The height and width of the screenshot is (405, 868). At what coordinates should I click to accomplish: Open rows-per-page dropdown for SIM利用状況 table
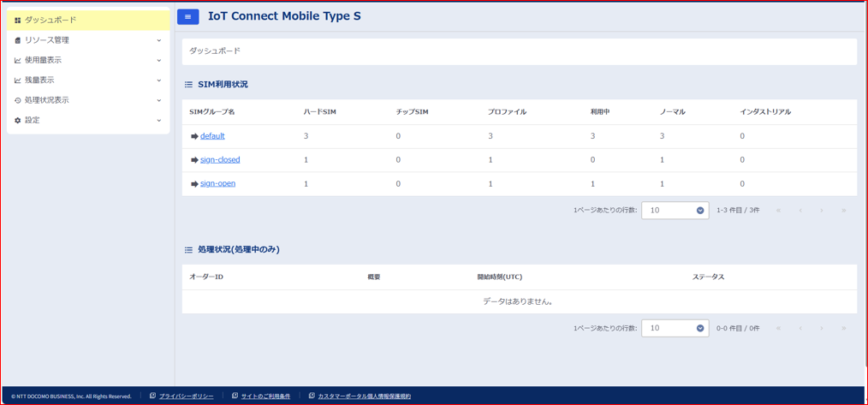(675, 211)
